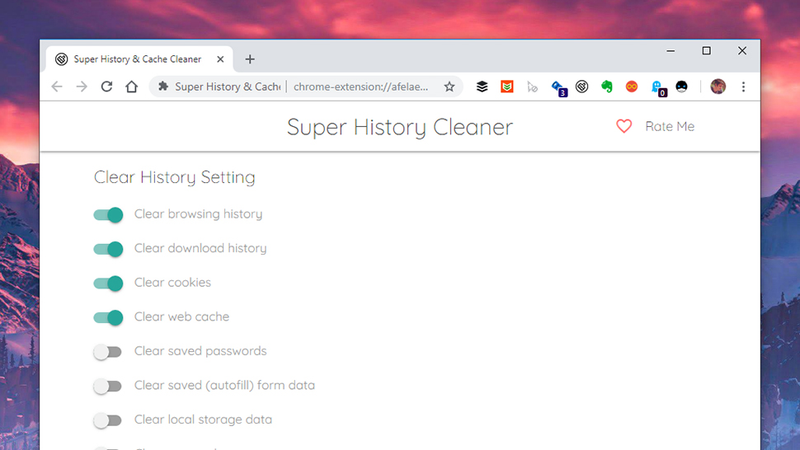Open the blue ghost extension with badge 0

pyautogui.click(x=658, y=88)
